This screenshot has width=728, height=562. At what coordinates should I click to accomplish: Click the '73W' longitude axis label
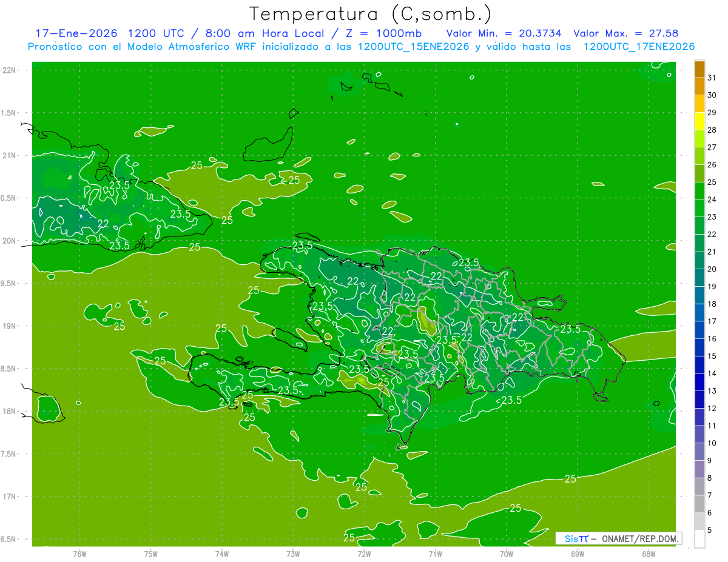click(293, 554)
